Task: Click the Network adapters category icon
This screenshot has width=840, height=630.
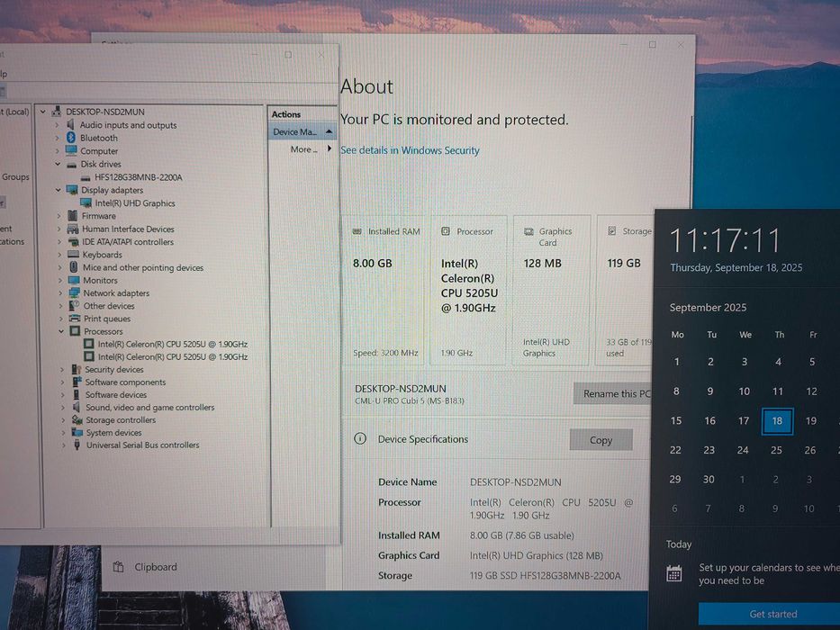Action: point(75,293)
